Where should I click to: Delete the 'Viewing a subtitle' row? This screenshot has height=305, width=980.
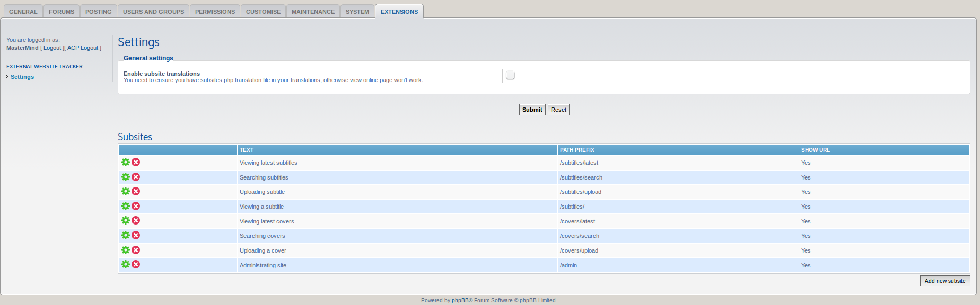pyautogui.click(x=136, y=206)
